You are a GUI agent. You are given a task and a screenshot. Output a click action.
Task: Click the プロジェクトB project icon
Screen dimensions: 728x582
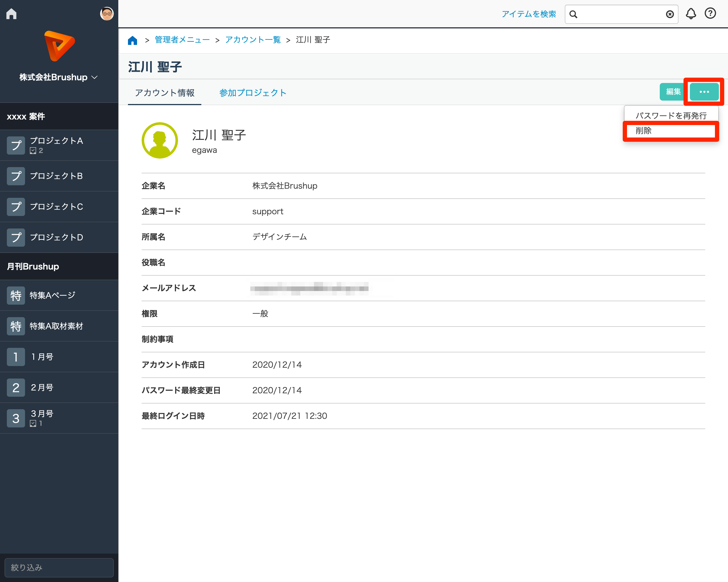(16, 176)
